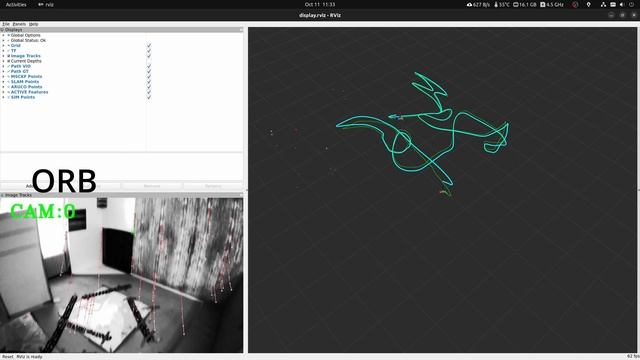The image size is (640, 360).
Task: Expand the TF display
Action: point(3,51)
